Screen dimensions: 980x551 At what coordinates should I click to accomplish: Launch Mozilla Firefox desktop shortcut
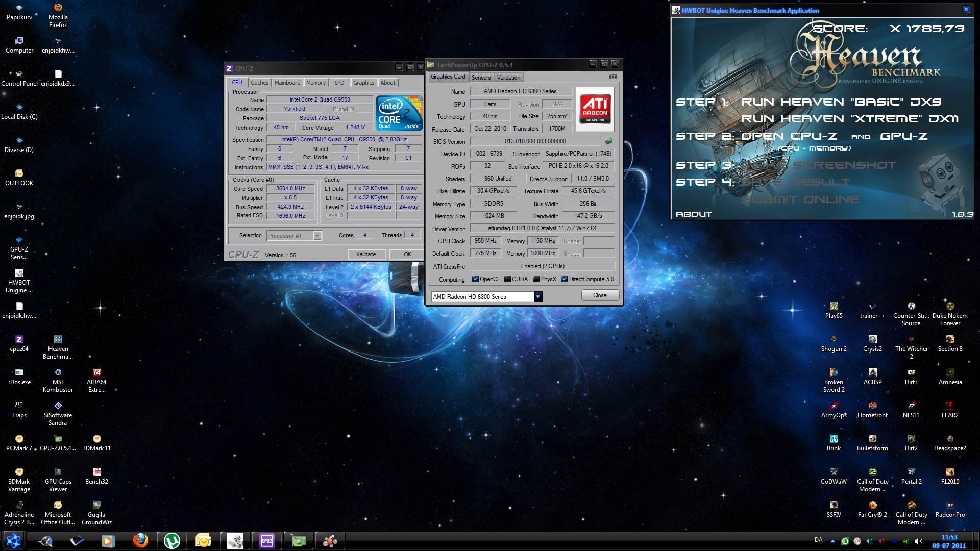[x=58, y=15]
